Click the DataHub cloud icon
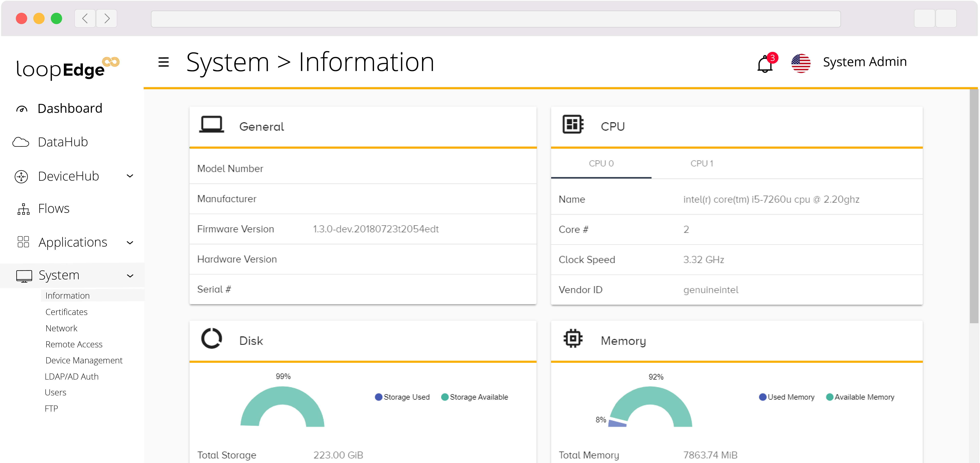 click(21, 142)
